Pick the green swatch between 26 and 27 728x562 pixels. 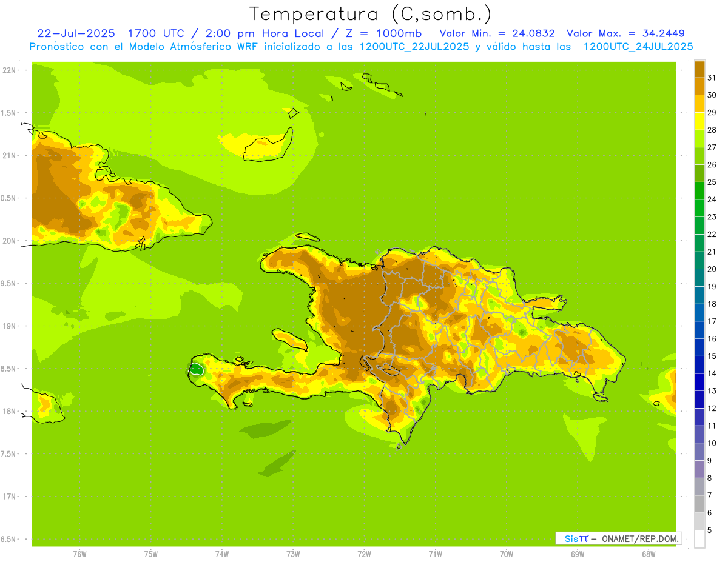click(699, 156)
